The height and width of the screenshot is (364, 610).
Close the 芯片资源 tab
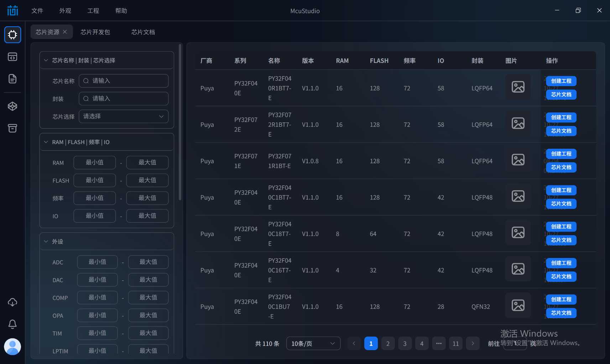click(65, 32)
